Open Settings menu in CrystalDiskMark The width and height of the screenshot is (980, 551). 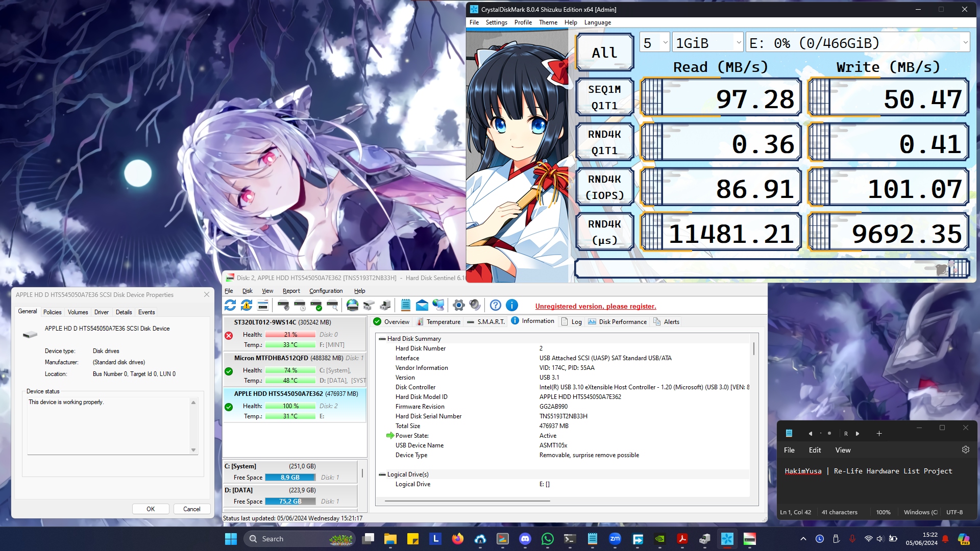[x=496, y=22]
